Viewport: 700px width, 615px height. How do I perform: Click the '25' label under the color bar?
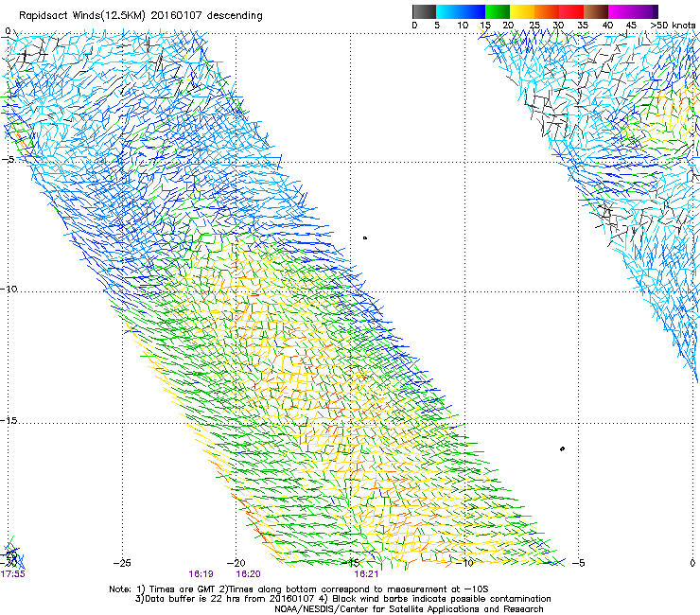click(534, 26)
